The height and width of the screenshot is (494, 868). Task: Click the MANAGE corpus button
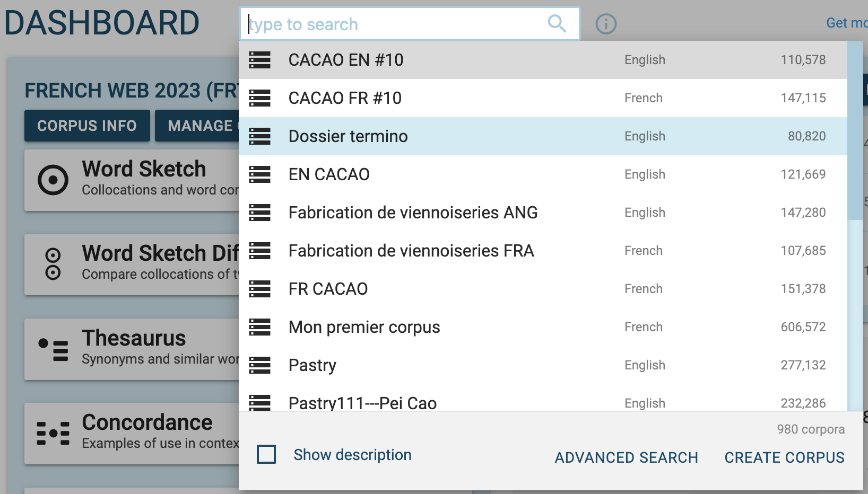click(197, 126)
